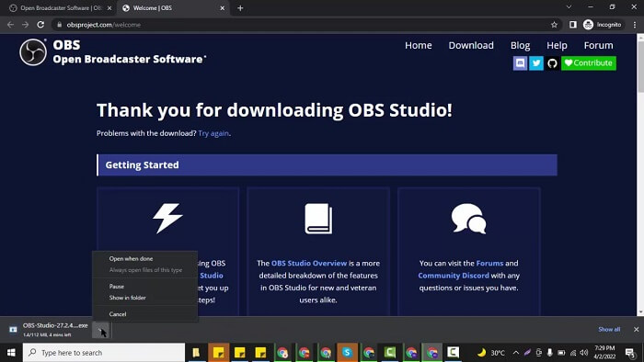Open File Explorer from the taskbar
The width and height of the screenshot is (644, 362).
[197, 353]
